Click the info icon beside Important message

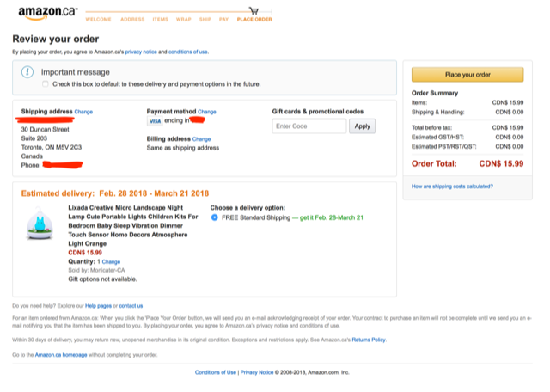click(x=27, y=72)
